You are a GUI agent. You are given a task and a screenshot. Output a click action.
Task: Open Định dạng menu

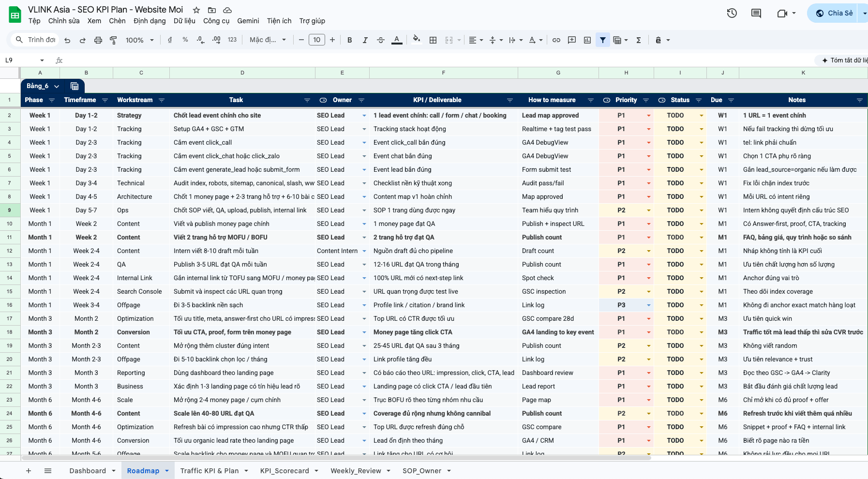pos(150,21)
